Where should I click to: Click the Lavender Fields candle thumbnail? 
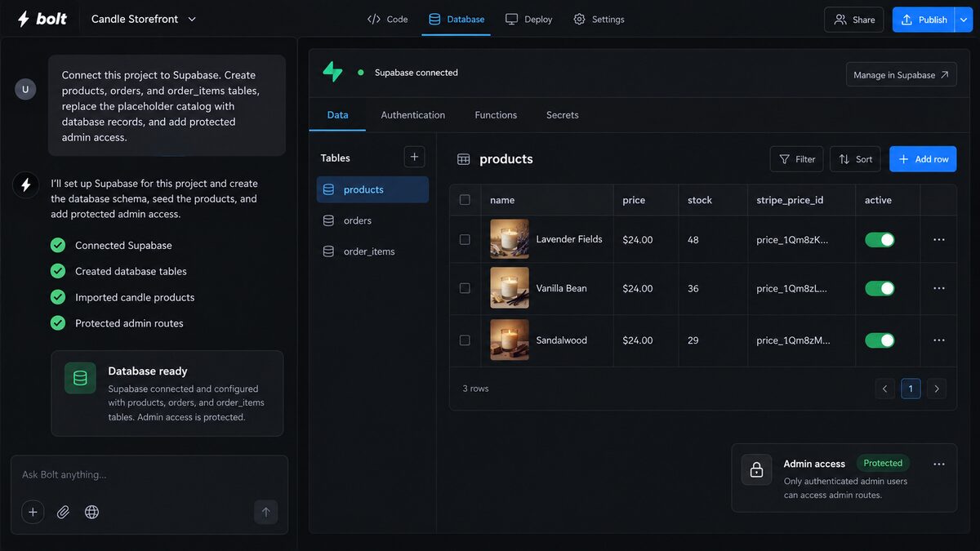pyautogui.click(x=510, y=239)
